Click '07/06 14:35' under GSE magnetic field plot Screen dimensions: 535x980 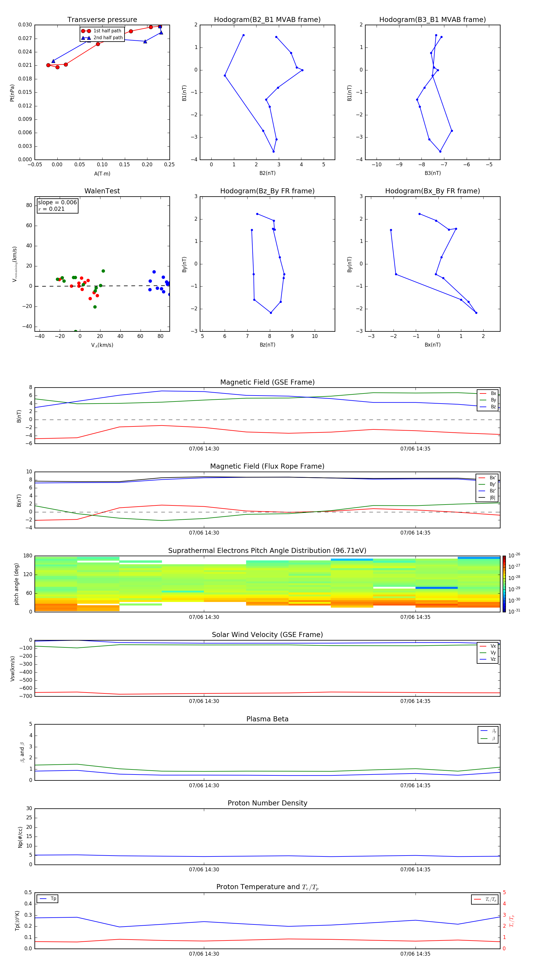click(x=416, y=449)
